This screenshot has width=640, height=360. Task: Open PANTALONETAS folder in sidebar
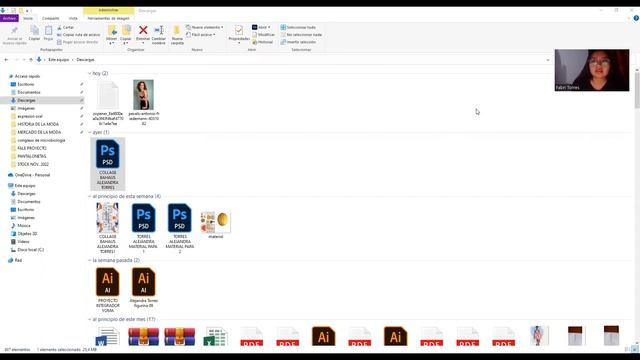(28, 156)
